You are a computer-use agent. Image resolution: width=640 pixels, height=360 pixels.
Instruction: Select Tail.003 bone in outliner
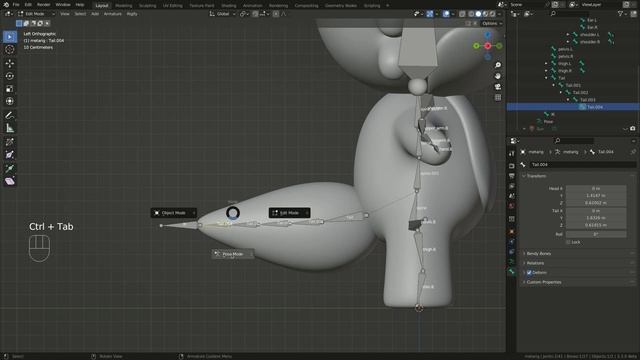(x=587, y=100)
